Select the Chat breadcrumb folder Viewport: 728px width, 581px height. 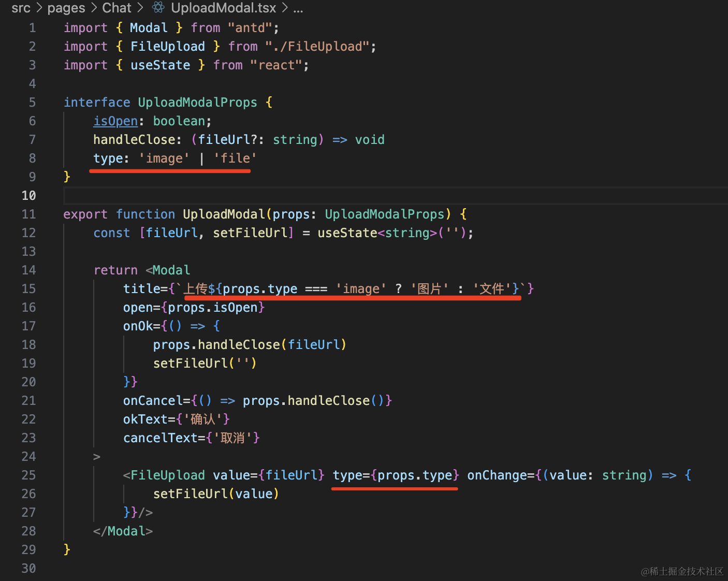pos(117,8)
